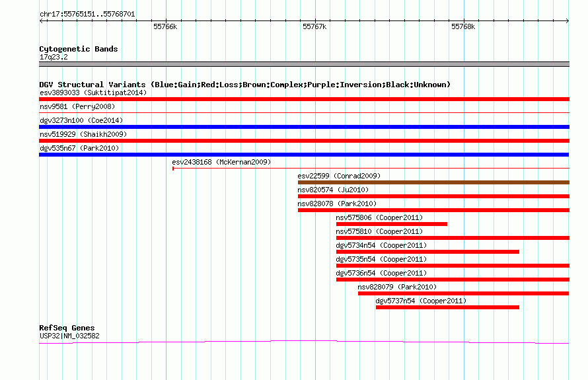Image resolution: width=588 pixels, height=380 pixels.
Task: Select the nsv575806 (Cooper2011) label
Action: 379,217
